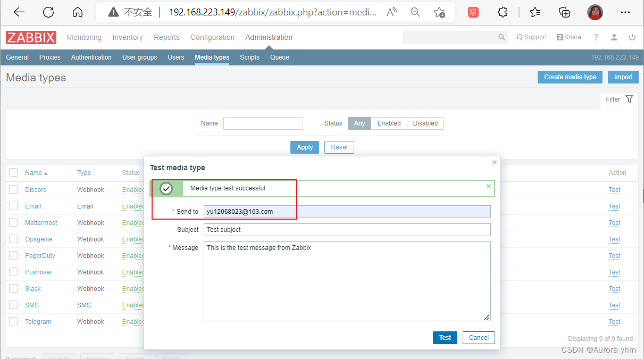The image size is (644, 359).
Task: Open the Configuration menu
Action: pyautogui.click(x=212, y=37)
